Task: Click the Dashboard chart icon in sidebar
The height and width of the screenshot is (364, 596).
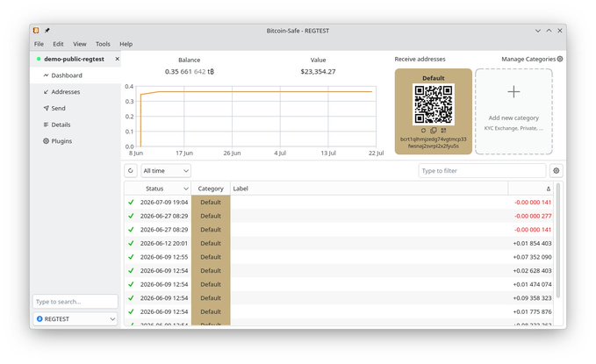Action: point(46,75)
